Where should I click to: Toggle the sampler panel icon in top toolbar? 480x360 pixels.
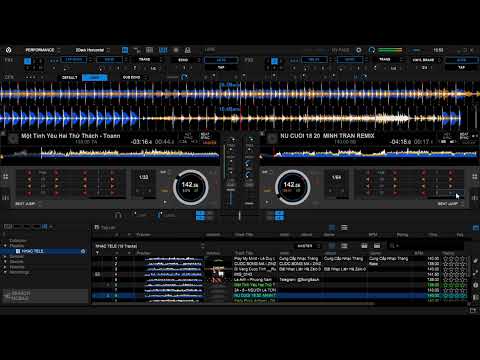coord(149,50)
